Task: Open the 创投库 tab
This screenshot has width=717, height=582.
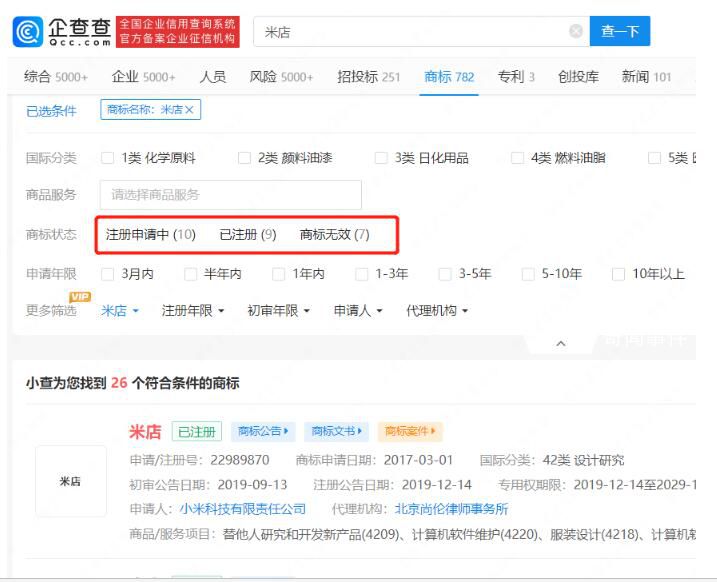Action: click(x=578, y=76)
